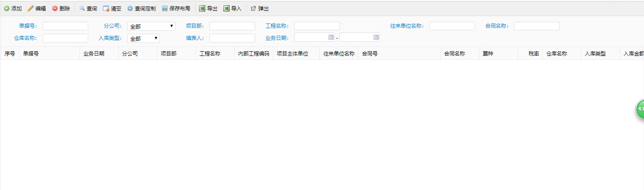Click the 填表人 filter label
Viewport: 644px width, 190px height.
[195, 38]
